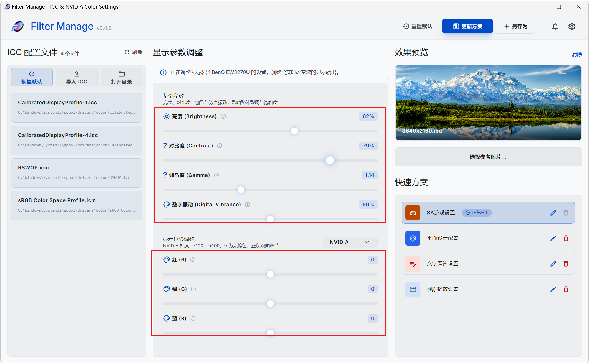The height and width of the screenshot is (364, 589).
Task: Edit the 平面设计配置 scheme with pencil icon
Action: pyautogui.click(x=553, y=238)
